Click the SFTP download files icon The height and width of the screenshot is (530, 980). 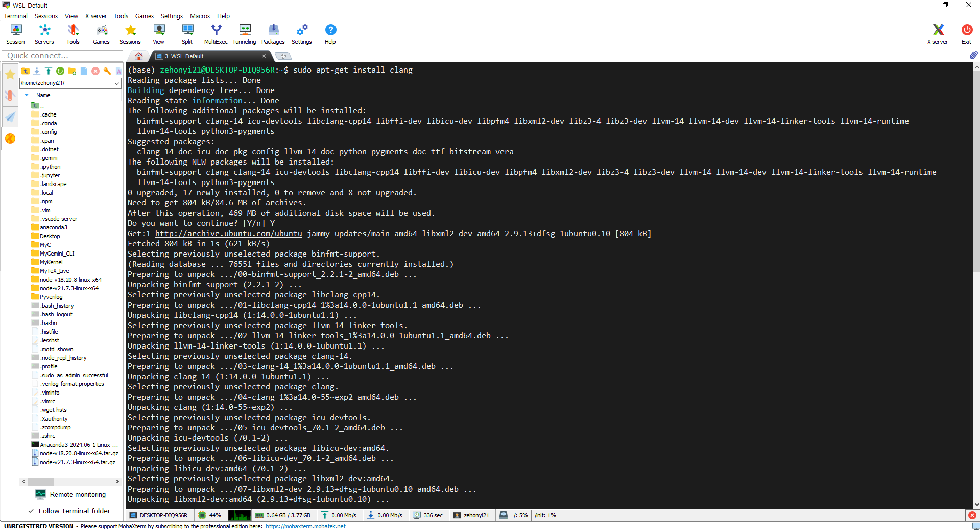click(37, 71)
